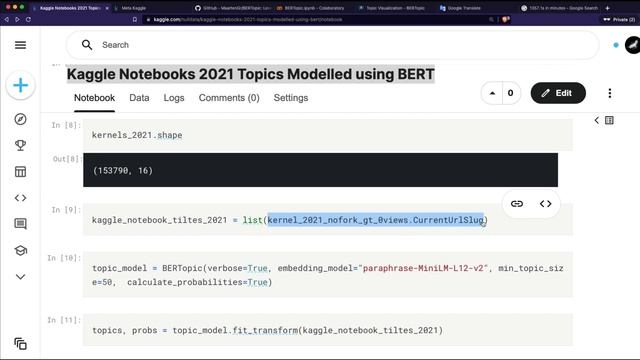Screen dimensions: 640x360
Task: Expand more sidebar items with the chevron
Action: click(20, 277)
